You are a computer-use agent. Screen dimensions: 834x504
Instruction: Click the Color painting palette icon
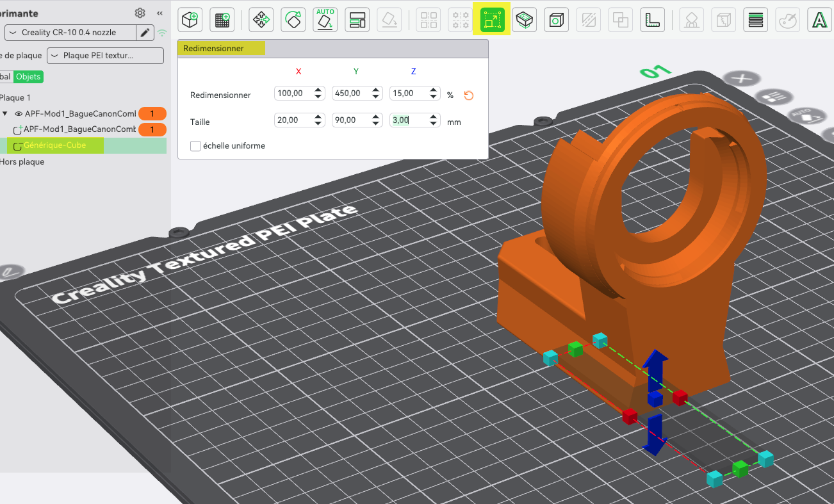[787, 20]
